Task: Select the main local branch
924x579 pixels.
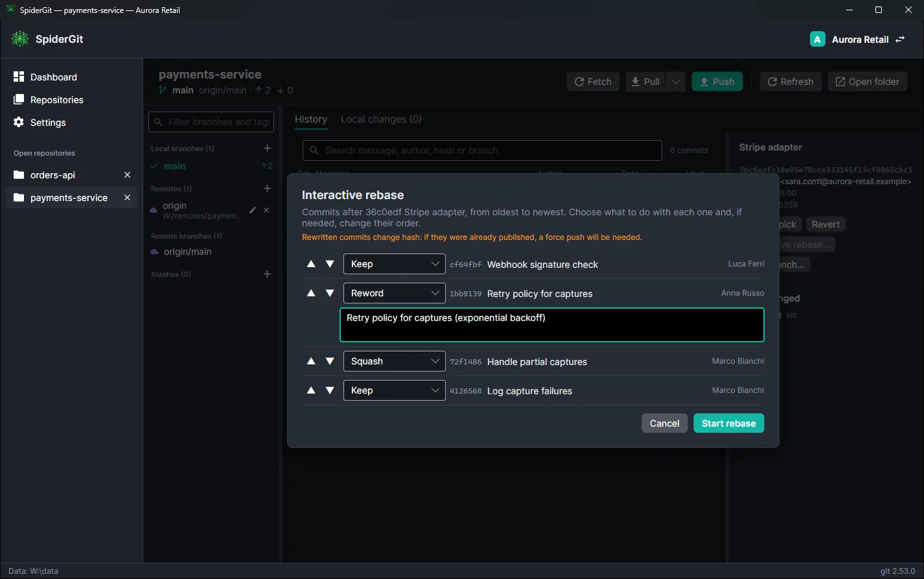Action: pos(211,166)
